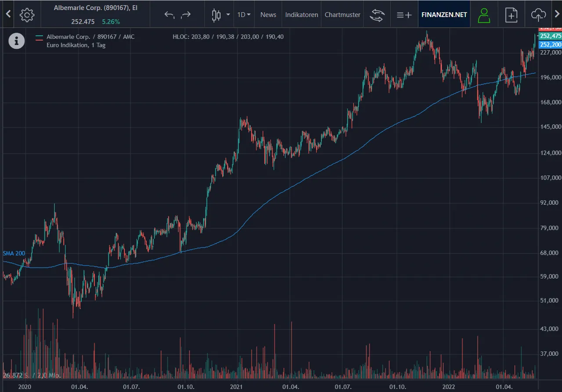Open the News menu
The width and height of the screenshot is (562, 392).
point(268,14)
